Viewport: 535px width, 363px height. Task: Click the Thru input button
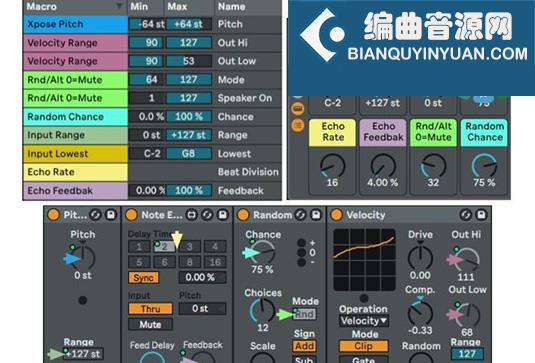coord(150,309)
